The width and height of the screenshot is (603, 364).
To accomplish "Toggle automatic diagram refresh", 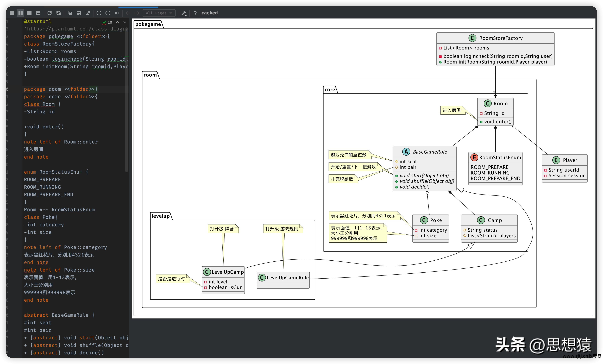I will (59, 13).
